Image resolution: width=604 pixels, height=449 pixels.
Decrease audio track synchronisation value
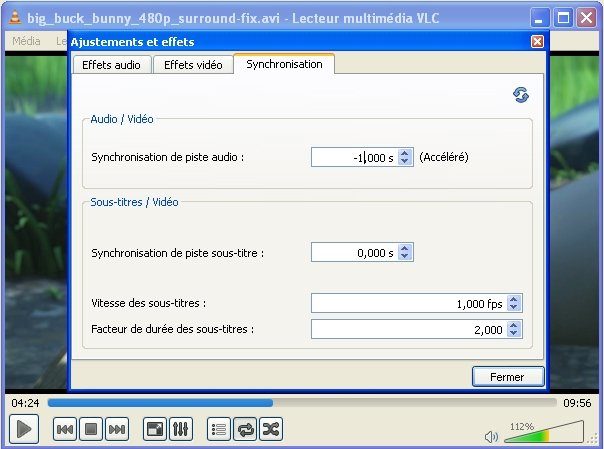pos(404,161)
